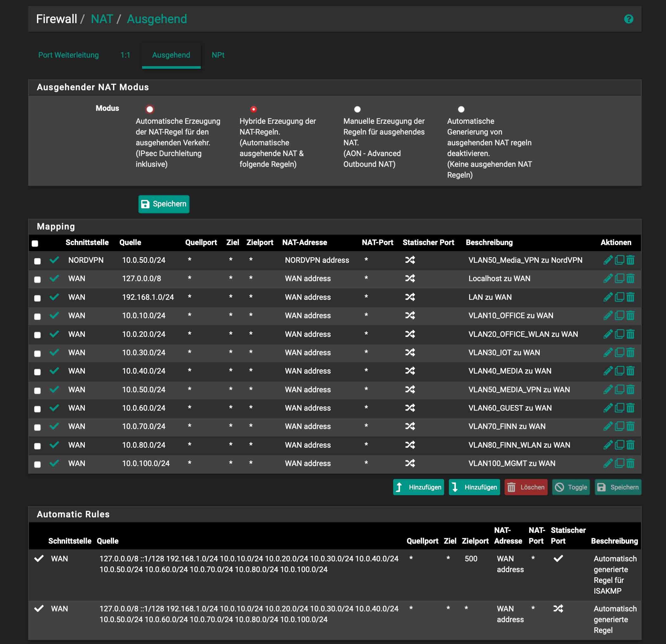666x644 pixels.
Task: Delete the VLAN100_MGMT zu WAN rule
Action: (630, 463)
